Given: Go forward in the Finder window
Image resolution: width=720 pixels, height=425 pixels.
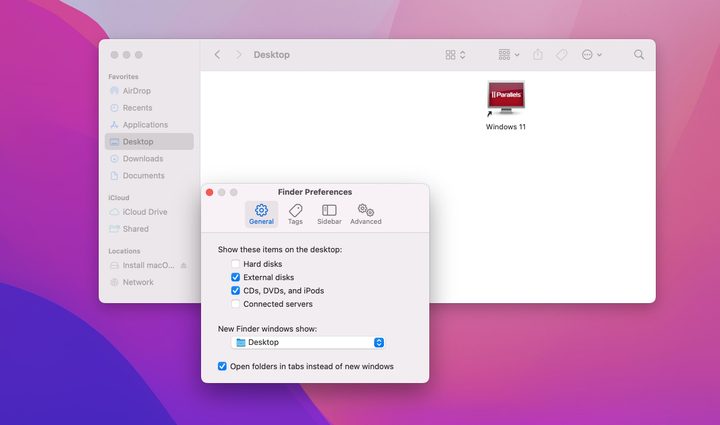Looking at the screenshot, I should click(238, 55).
